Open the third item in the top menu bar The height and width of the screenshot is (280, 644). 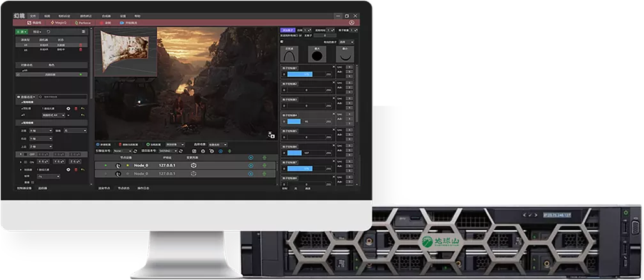pos(64,16)
